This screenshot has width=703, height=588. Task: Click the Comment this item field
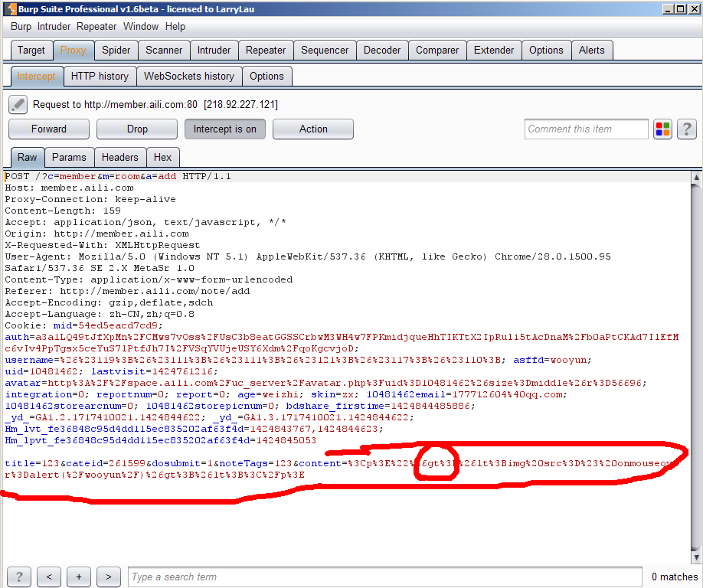pos(587,129)
